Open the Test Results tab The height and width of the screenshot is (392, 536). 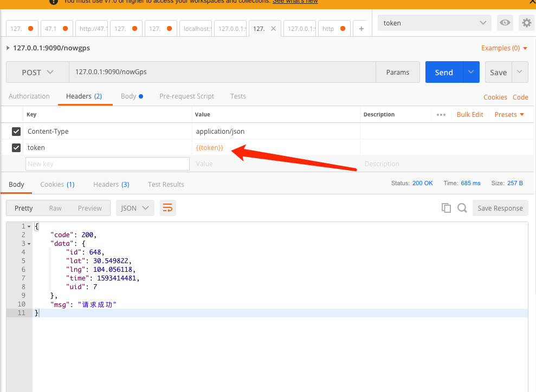click(x=166, y=184)
